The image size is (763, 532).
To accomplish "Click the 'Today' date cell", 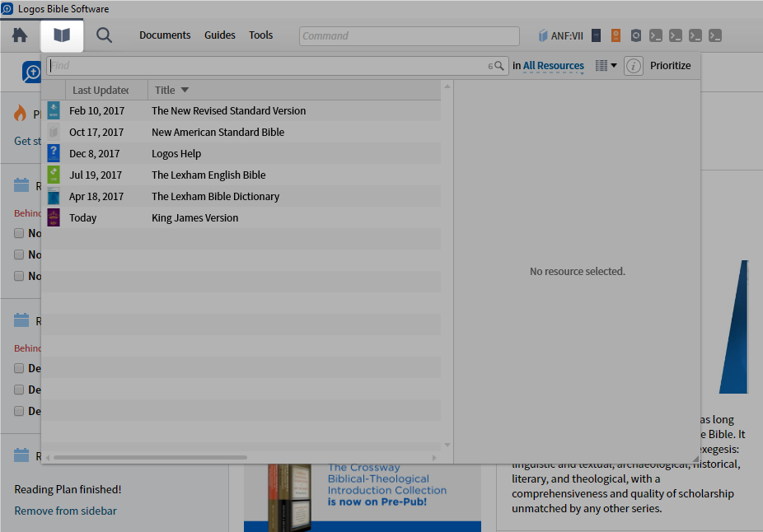I will (82, 218).
